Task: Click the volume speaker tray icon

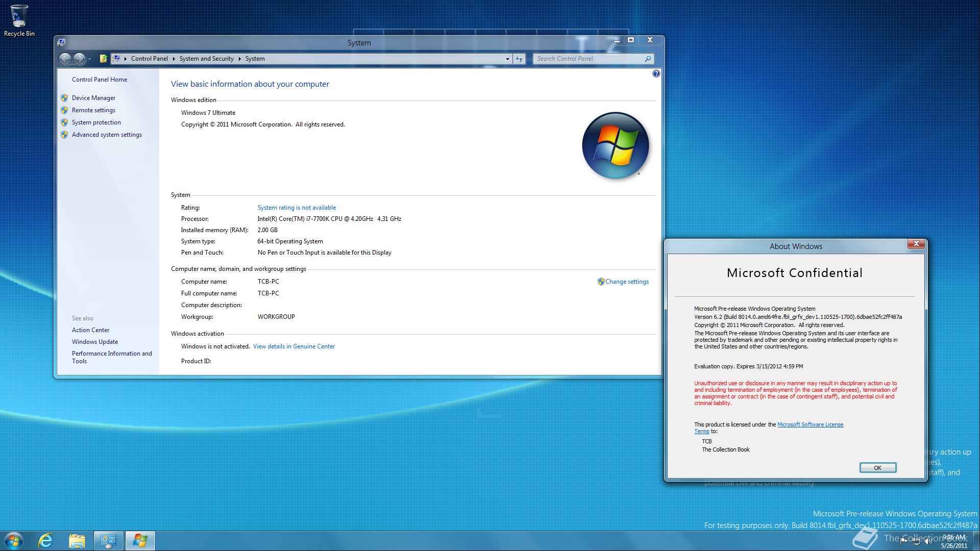Action: pyautogui.click(x=928, y=541)
